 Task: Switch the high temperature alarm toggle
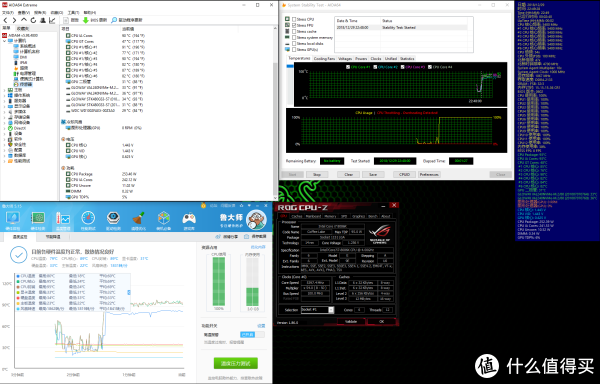[253, 334]
